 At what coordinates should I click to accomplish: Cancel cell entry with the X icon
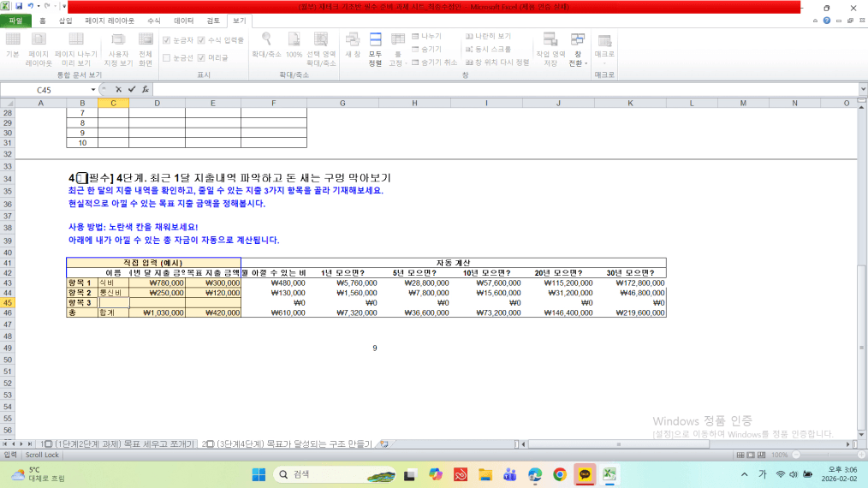118,89
